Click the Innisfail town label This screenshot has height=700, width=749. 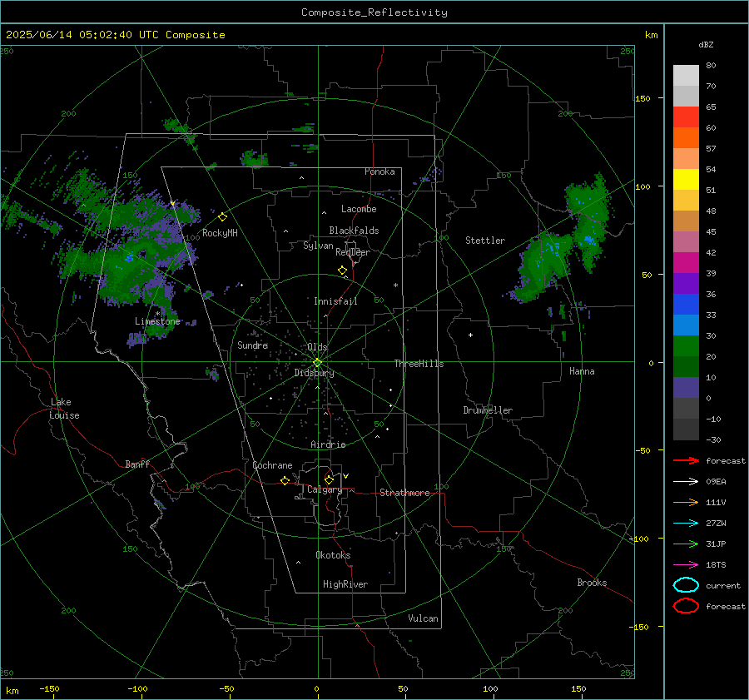point(335,301)
